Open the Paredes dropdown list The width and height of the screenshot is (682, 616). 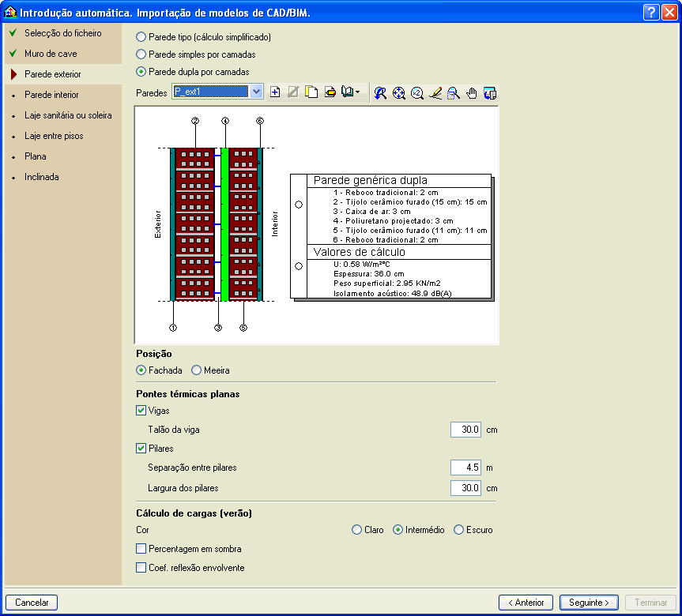pos(256,92)
